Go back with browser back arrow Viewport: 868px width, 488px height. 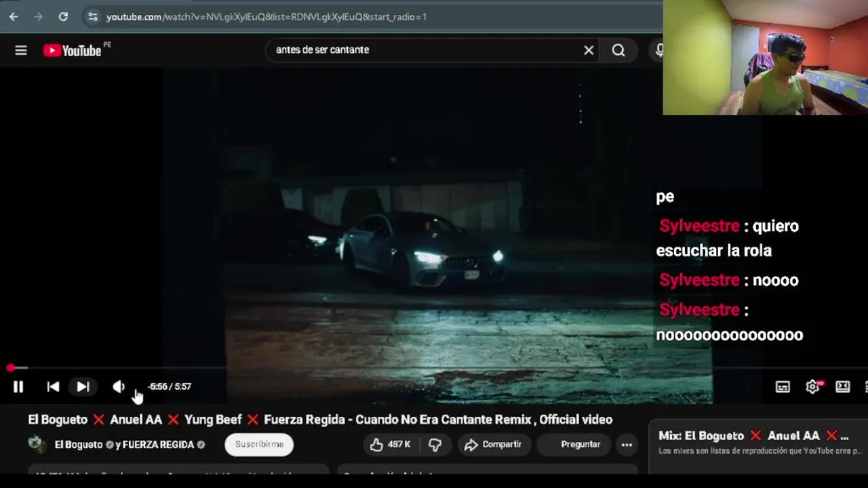(x=14, y=16)
